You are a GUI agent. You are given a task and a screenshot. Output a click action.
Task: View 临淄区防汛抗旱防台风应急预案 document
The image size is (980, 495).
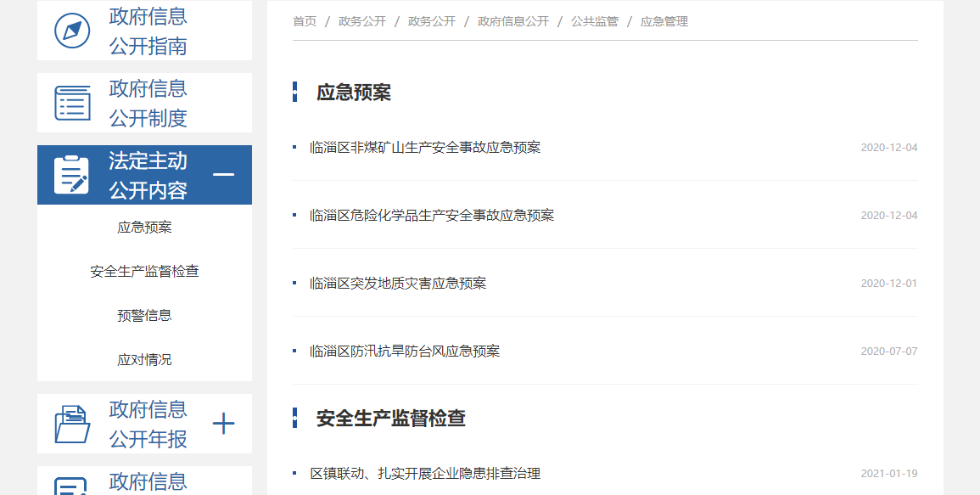(x=405, y=352)
